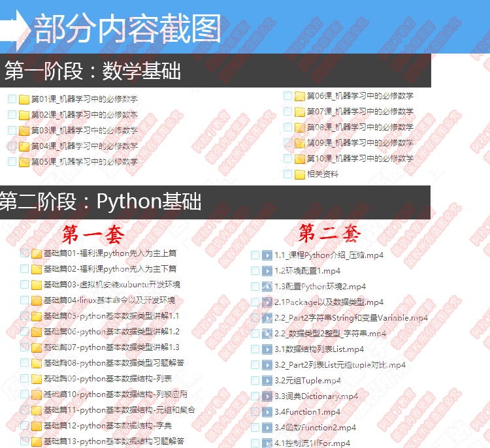Click video icon of 3.4函数Function2.mp4

(x=267, y=427)
